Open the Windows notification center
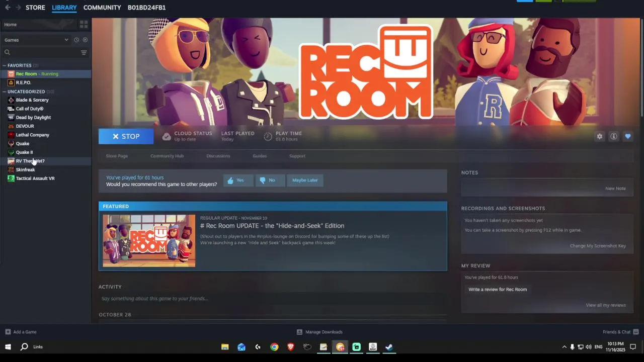 click(x=633, y=347)
